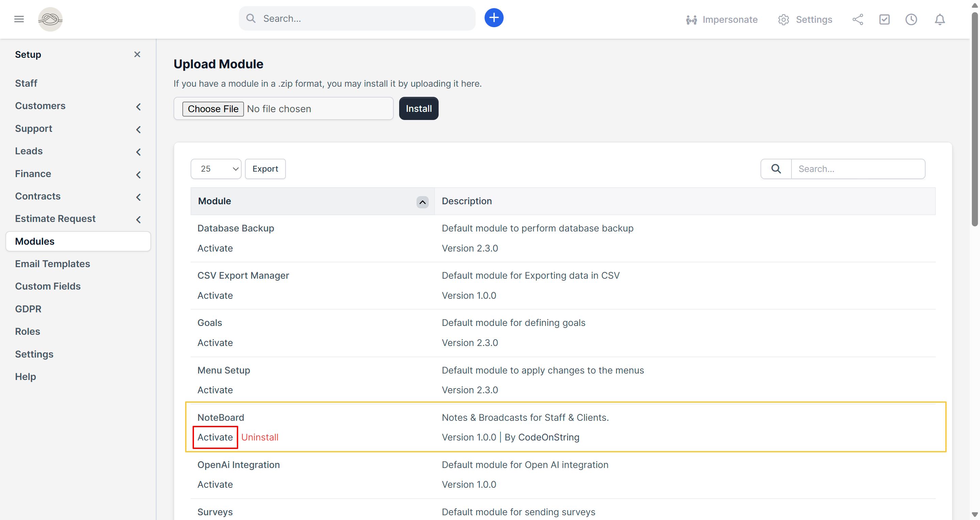Click the blue plus quick-create button
This screenshot has height=520, width=980.
click(x=493, y=18)
